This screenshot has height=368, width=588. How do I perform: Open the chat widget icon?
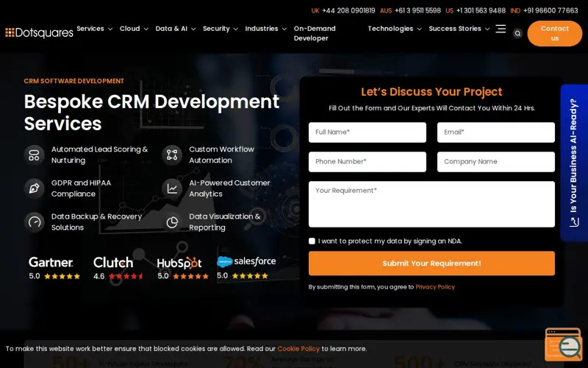click(x=563, y=344)
